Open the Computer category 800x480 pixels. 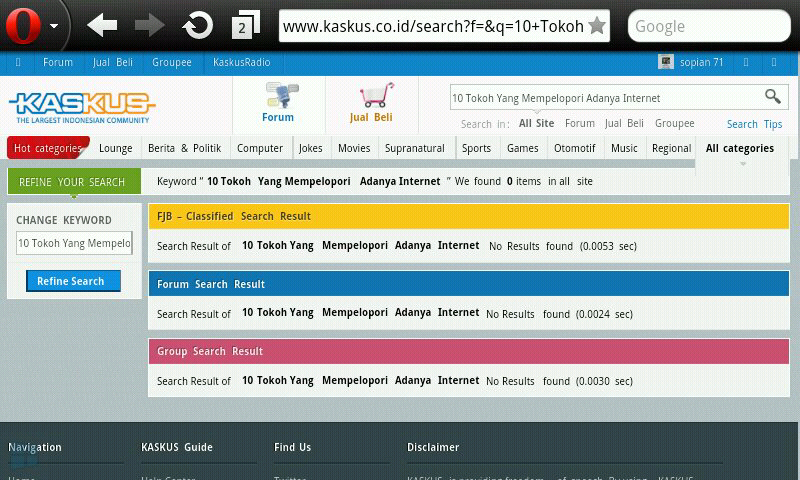tap(260, 148)
